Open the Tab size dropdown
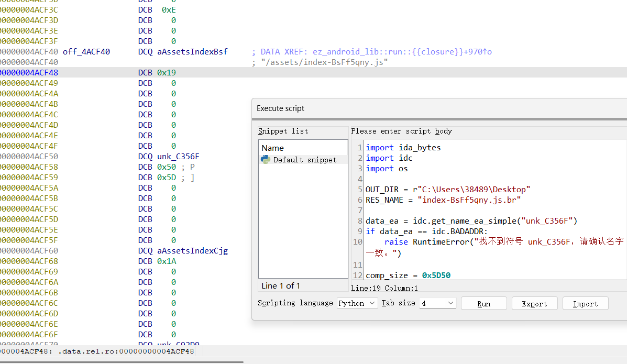Image resolution: width=627 pixels, height=364 pixels. [437, 303]
